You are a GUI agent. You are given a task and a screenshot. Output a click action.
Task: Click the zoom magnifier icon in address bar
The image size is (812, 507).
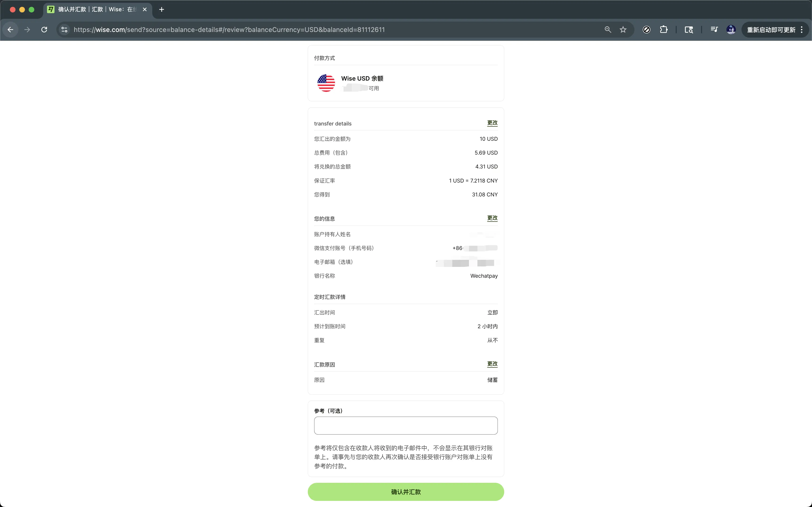point(608,30)
